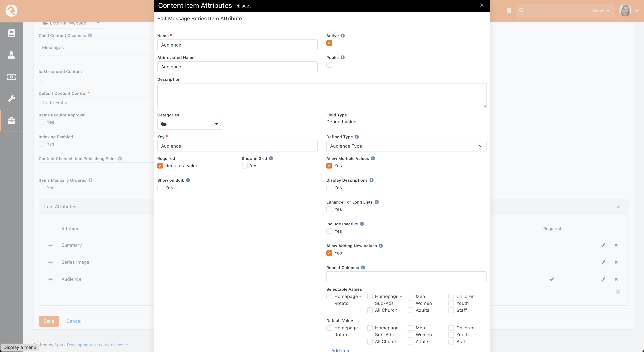Image resolution: width=644 pixels, height=352 pixels.
Task: Open the Spark Development Network link
Action: (82, 345)
